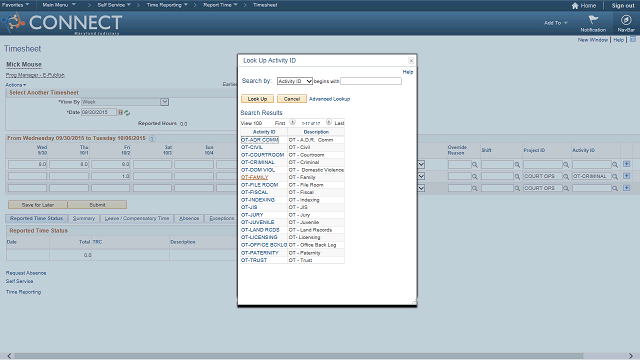Open the calendar picker beside the Date field
This screenshot has width=640, height=360.
(120, 112)
